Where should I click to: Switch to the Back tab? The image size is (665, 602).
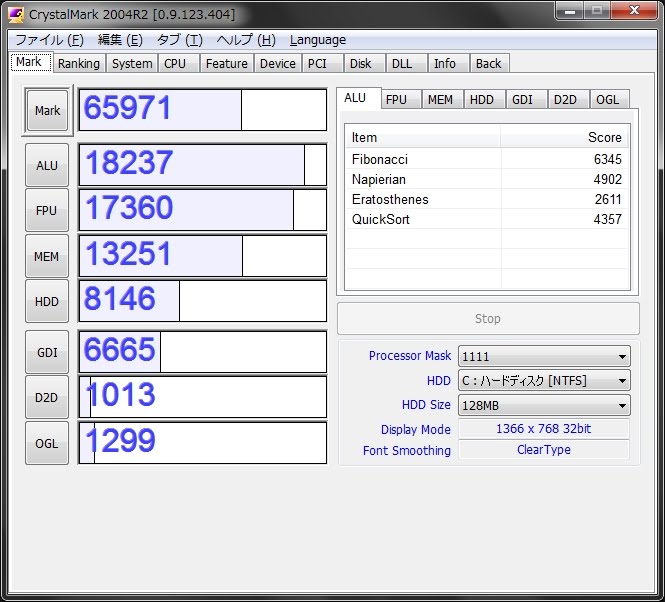click(x=489, y=64)
